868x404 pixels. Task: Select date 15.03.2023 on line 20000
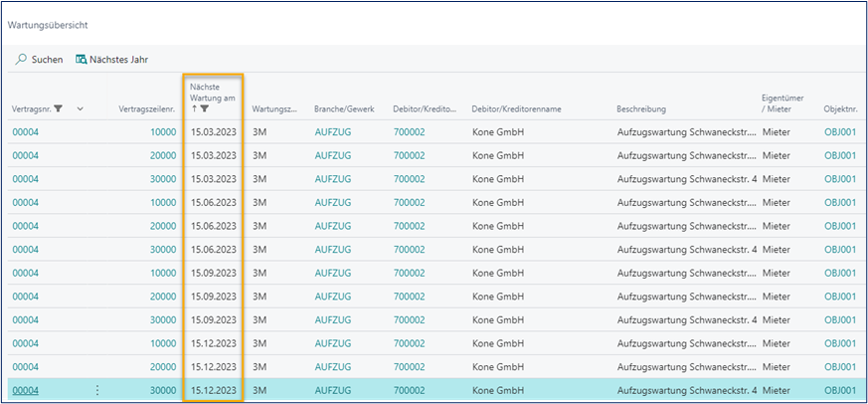click(x=214, y=155)
